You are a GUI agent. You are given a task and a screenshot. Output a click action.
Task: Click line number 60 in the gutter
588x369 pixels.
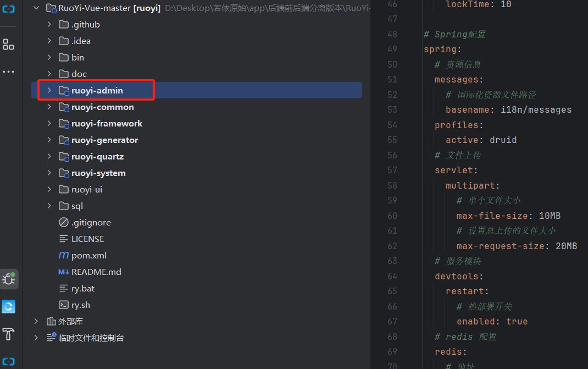(392, 216)
